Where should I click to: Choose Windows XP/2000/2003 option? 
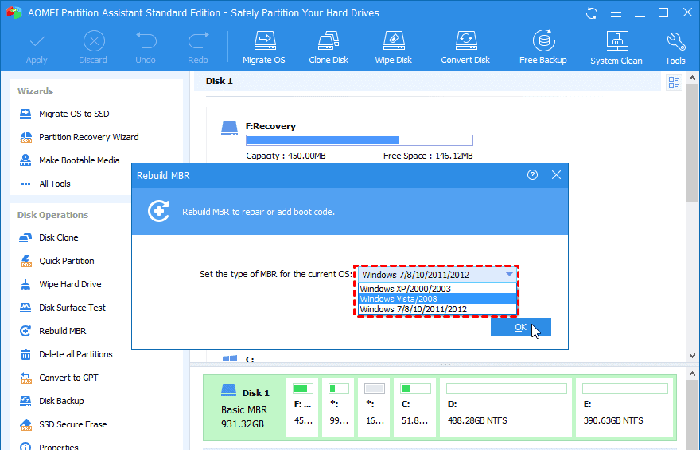(x=438, y=289)
